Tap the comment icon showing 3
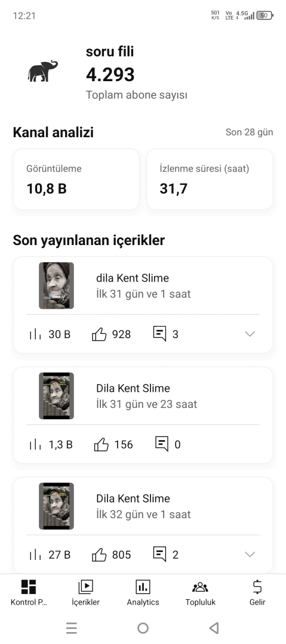The width and height of the screenshot is (286, 644). point(159,333)
